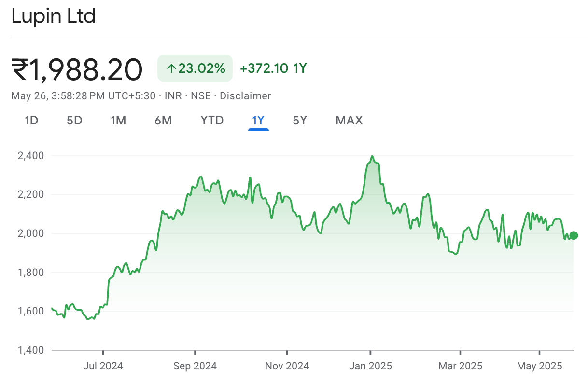Click the May 26 timestamp text
The height and width of the screenshot is (382, 588).
83,96
